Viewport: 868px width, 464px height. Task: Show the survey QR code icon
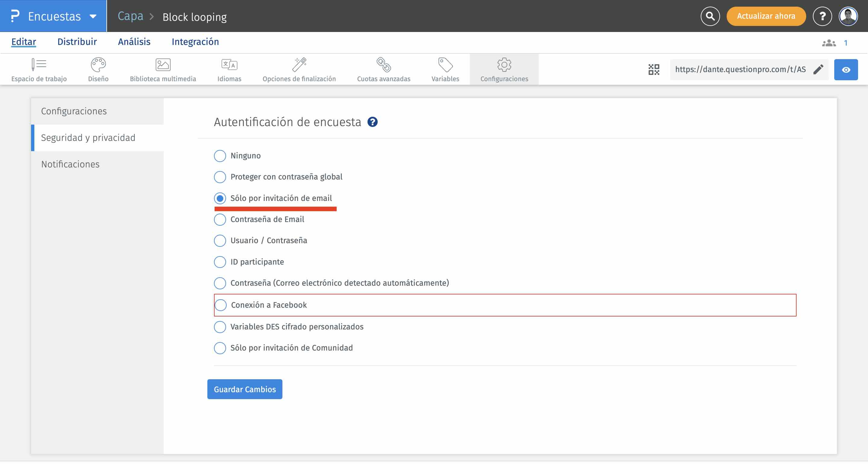click(x=654, y=69)
